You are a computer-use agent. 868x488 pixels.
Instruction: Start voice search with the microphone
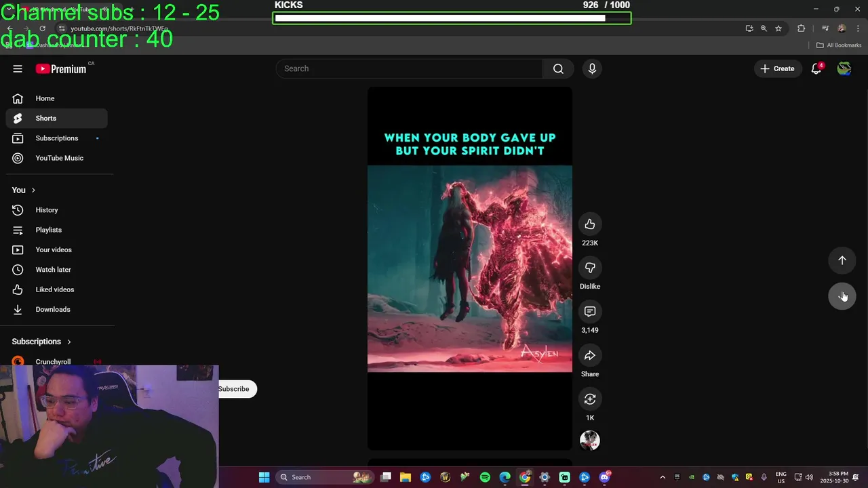(x=592, y=68)
